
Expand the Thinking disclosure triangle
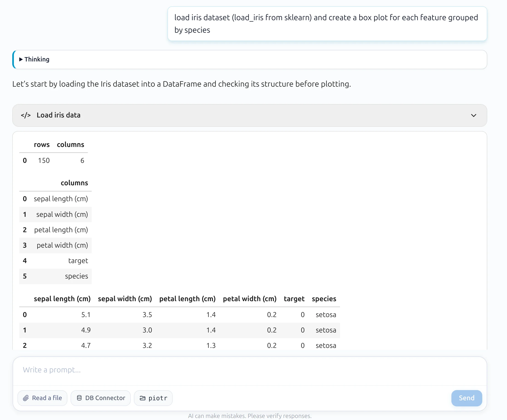[x=21, y=59]
